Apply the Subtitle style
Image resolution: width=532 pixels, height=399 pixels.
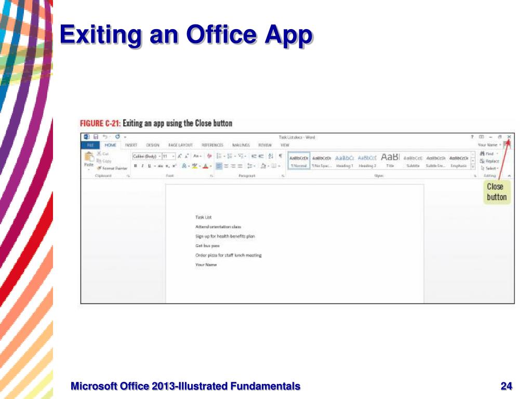413,161
